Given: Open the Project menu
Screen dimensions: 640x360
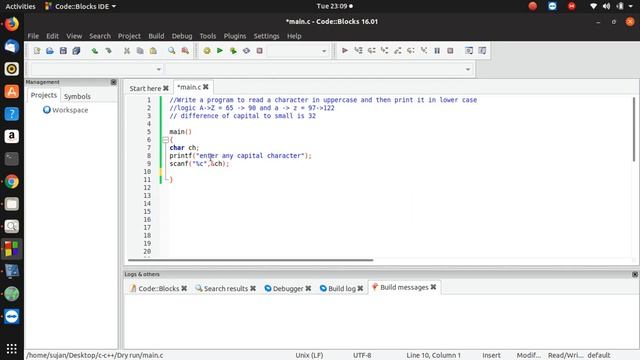Looking at the screenshot, I should (129, 36).
